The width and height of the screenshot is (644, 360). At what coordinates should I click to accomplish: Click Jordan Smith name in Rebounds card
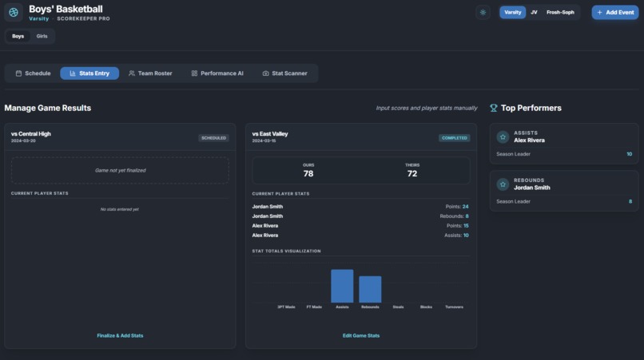[532, 188]
